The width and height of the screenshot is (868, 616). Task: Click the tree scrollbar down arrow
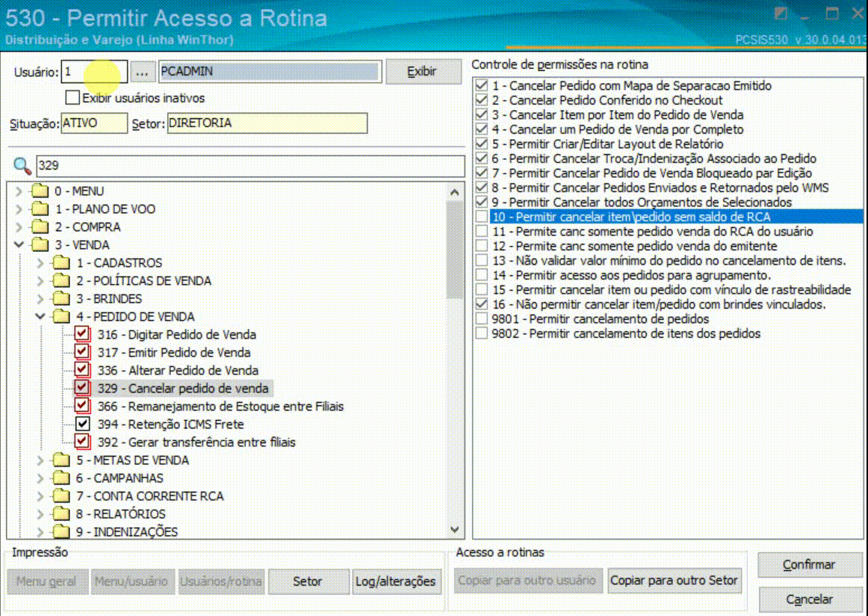click(454, 529)
